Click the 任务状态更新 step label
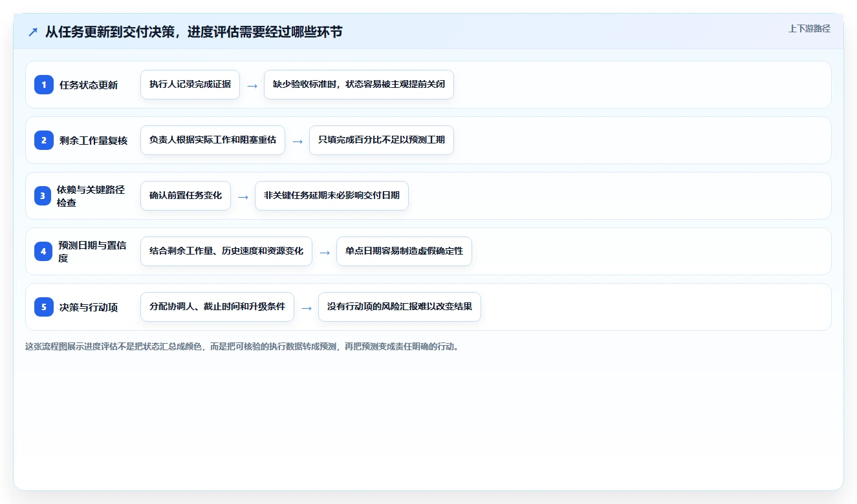 pyautogui.click(x=89, y=85)
